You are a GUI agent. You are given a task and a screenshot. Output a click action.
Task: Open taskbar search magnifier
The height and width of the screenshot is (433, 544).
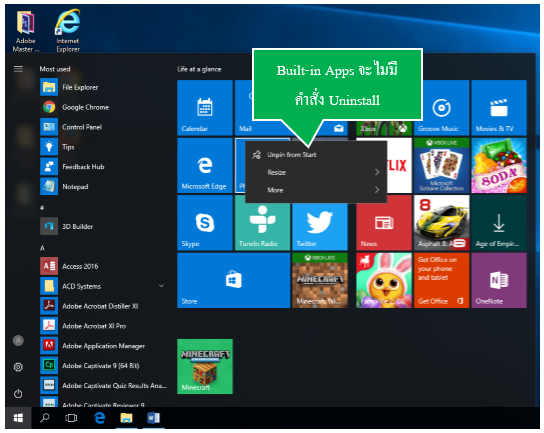45,418
